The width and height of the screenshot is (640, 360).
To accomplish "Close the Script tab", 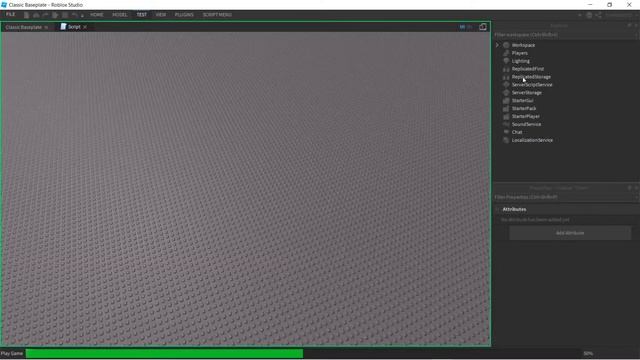I will (85, 27).
